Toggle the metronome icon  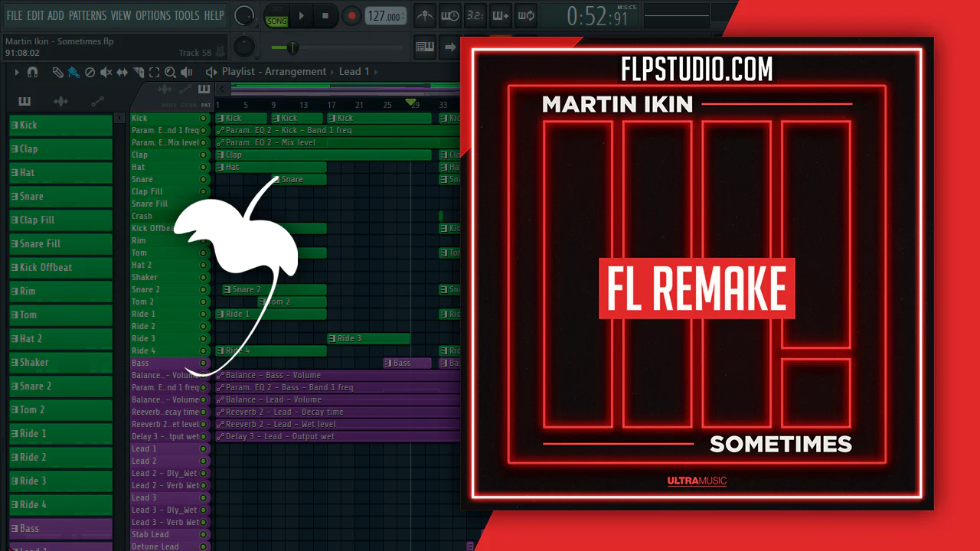coord(426,15)
